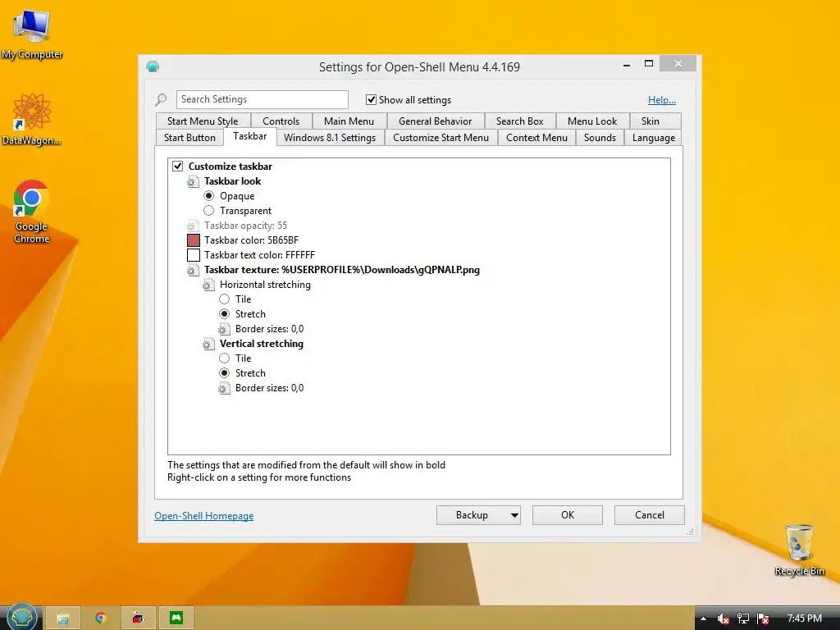The image size is (840, 630).
Task: Choose Stretch under Vertical stretching
Action: click(x=225, y=373)
